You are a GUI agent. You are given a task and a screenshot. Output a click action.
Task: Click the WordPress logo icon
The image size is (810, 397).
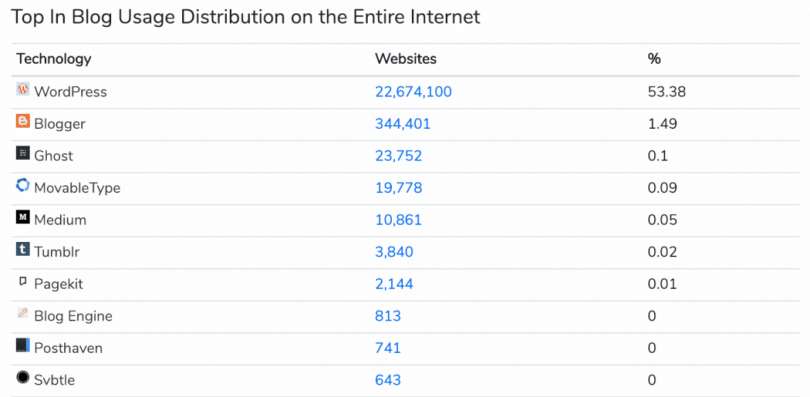(23, 89)
